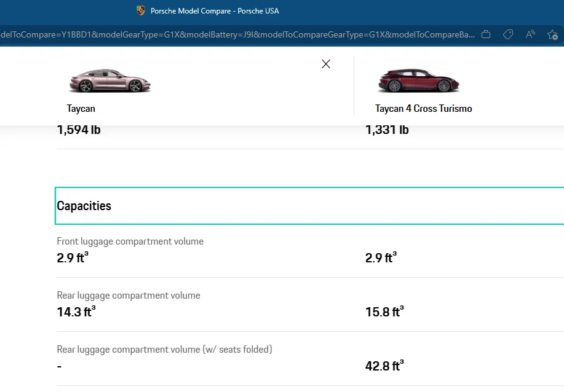
Task: Click the pink Taycan car thumbnail
Action: [x=110, y=80]
